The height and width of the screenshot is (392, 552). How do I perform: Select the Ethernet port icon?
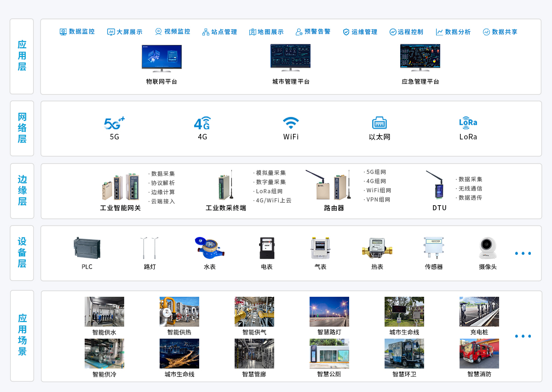click(379, 123)
